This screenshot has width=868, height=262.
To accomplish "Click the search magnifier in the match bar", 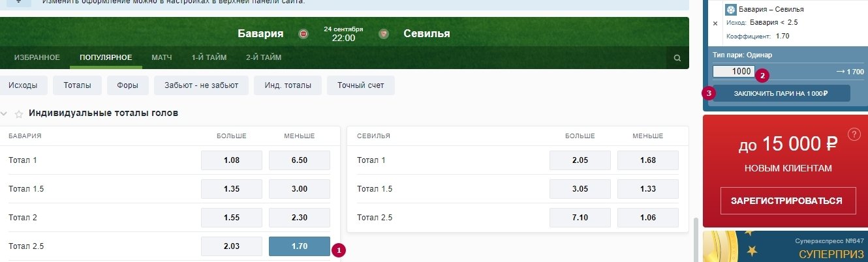I will coord(677,58).
